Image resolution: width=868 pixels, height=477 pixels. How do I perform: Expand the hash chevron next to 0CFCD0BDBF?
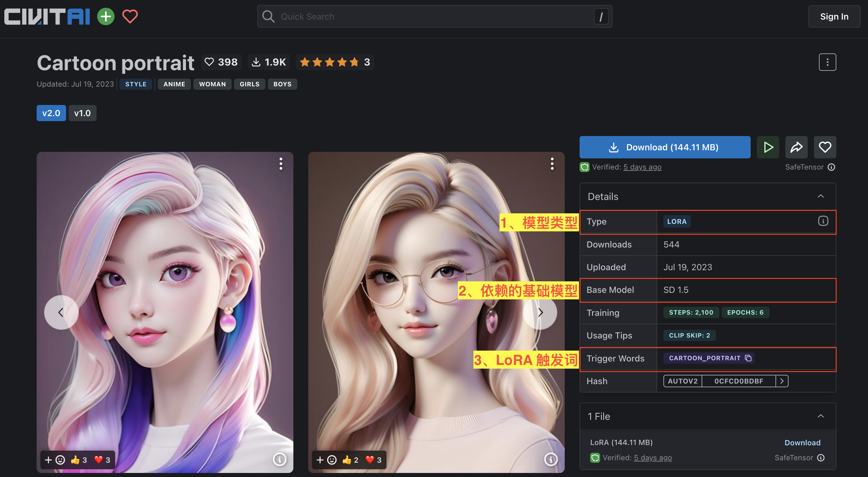point(782,381)
